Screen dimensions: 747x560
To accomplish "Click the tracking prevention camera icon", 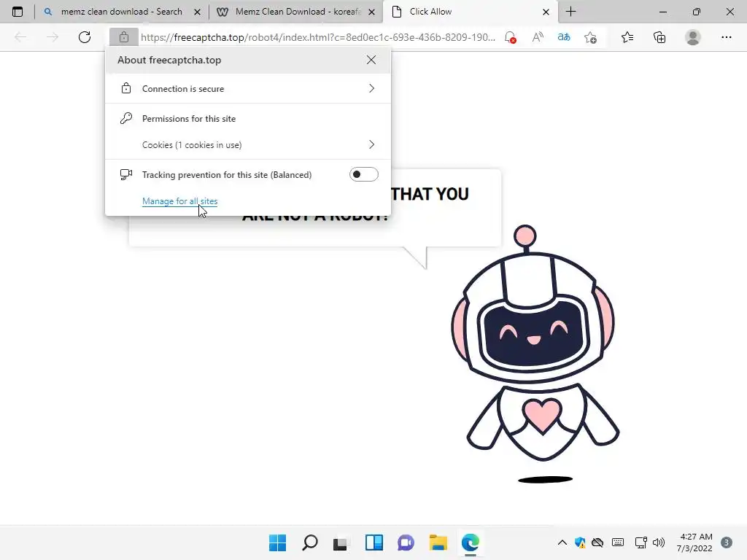I will pyautogui.click(x=125, y=175).
